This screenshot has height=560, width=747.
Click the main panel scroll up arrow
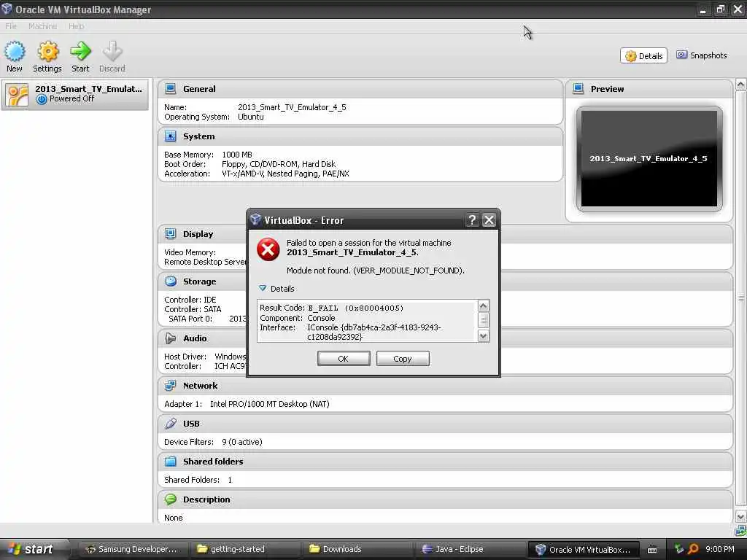point(741,85)
